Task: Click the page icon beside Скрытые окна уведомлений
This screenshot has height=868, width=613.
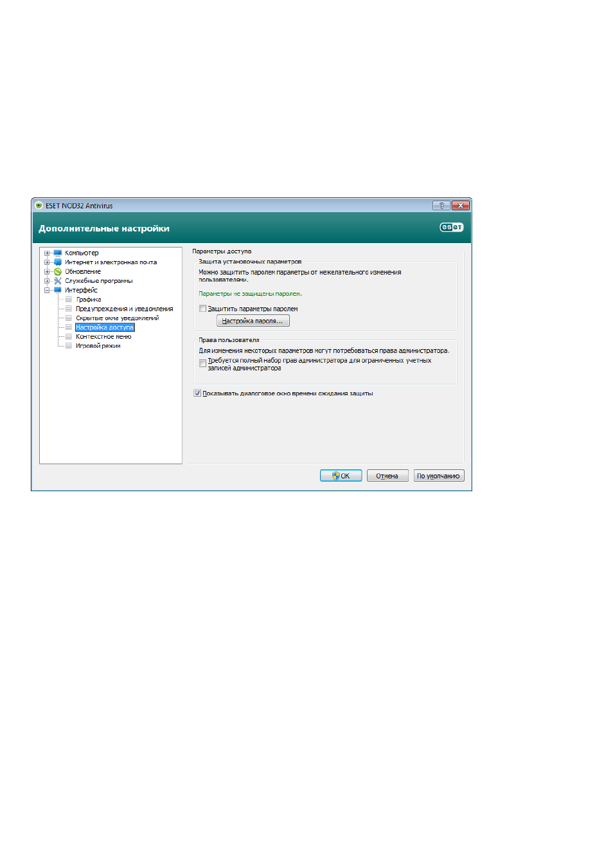Action: tap(69, 318)
